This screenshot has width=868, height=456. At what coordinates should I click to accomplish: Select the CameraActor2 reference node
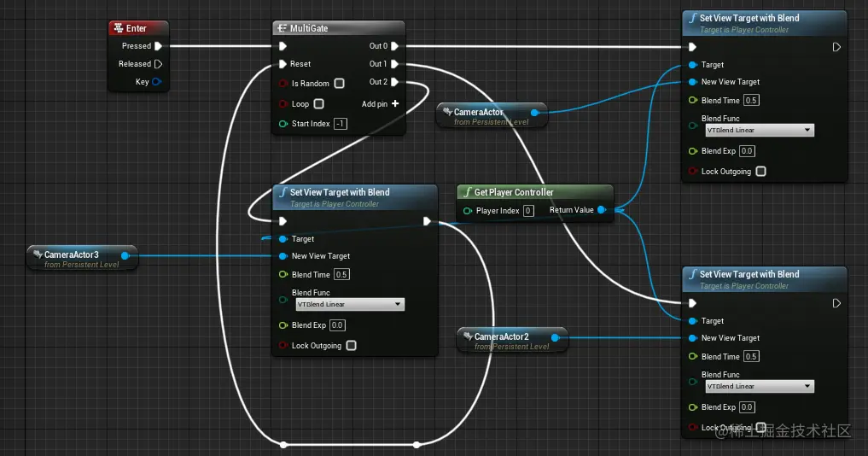click(x=512, y=340)
